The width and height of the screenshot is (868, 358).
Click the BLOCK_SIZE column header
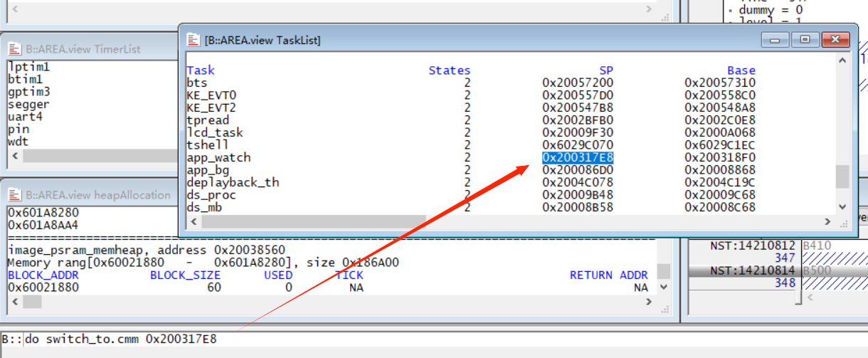coord(186,275)
